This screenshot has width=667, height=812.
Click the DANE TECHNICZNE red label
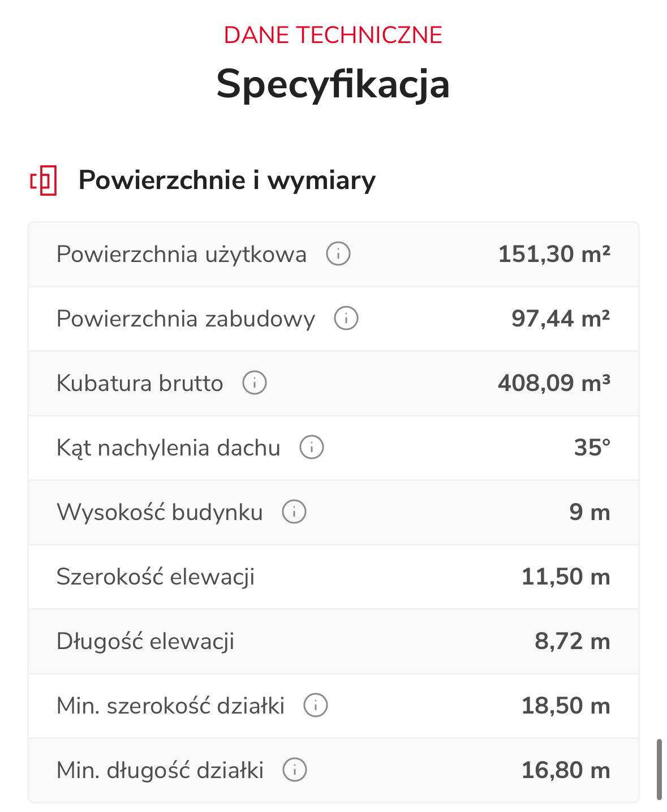coord(333,35)
